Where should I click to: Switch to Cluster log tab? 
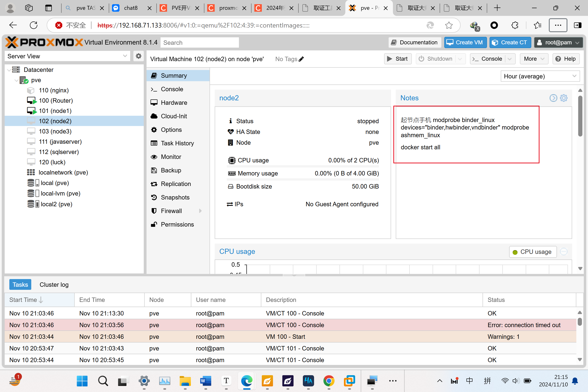click(54, 284)
